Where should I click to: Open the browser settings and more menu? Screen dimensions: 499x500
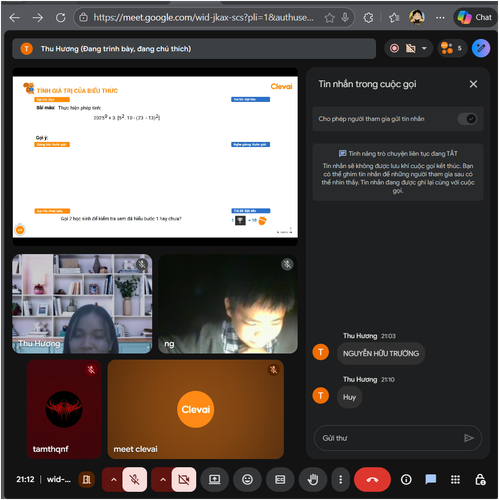pyautogui.click(x=440, y=18)
